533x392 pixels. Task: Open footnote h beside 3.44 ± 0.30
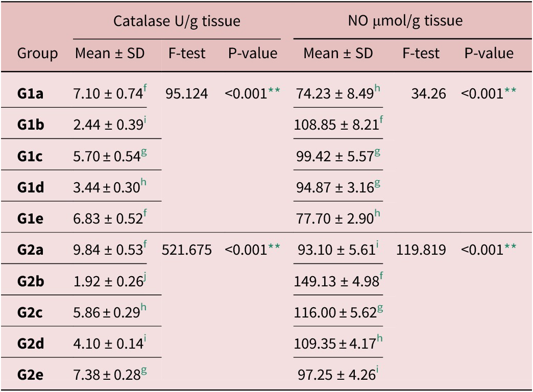pos(144,183)
